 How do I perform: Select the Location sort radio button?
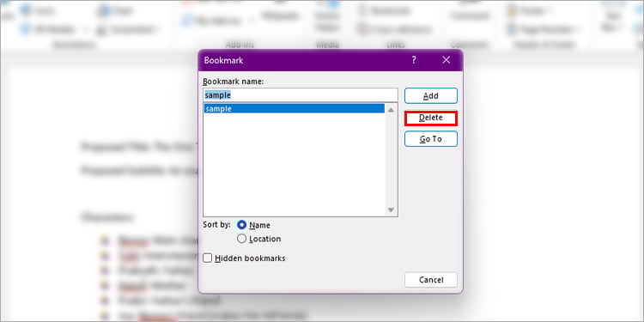(242, 239)
